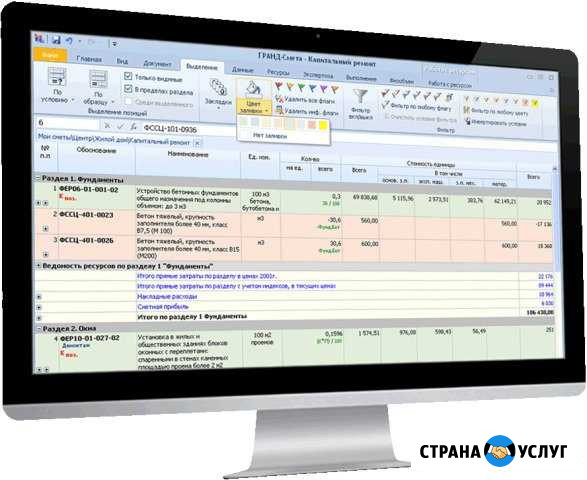Collapse 'Раздел 2. Окна' section
Screen dimensions: 587x480
pyautogui.click(x=38, y=328)
